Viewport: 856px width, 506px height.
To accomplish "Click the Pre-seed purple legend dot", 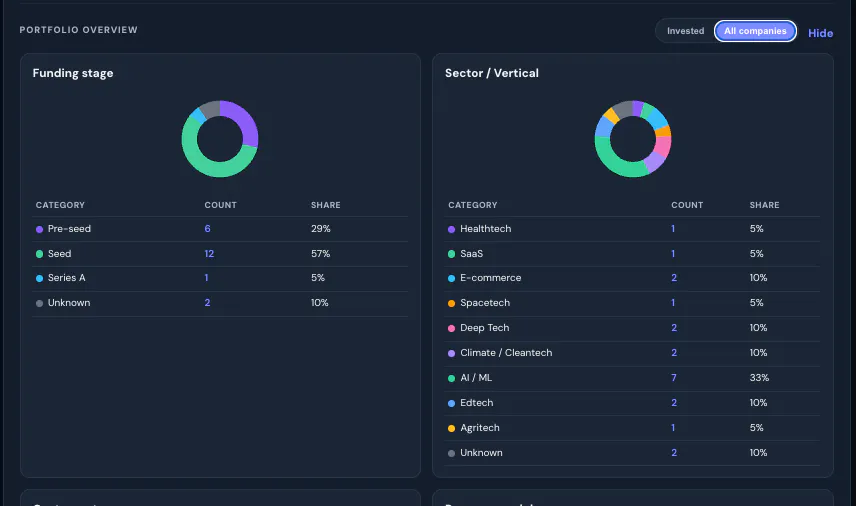I will [39, 229].
